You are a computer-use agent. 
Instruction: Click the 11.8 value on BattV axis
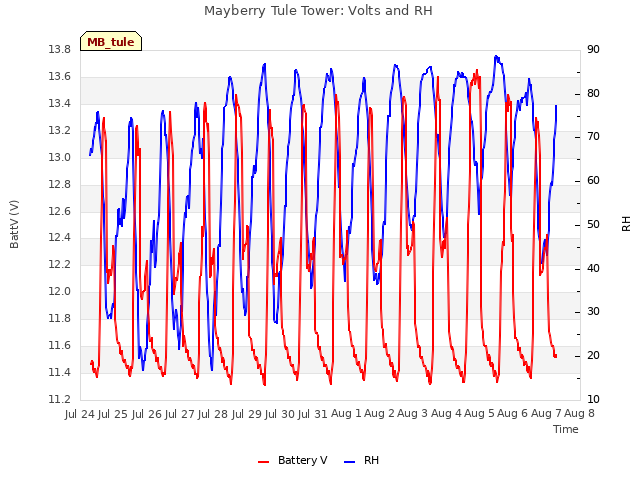(59, 318)
